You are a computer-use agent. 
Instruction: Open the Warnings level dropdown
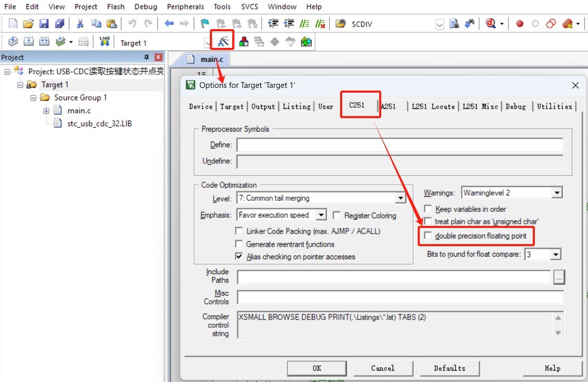[x=557, y=193]
